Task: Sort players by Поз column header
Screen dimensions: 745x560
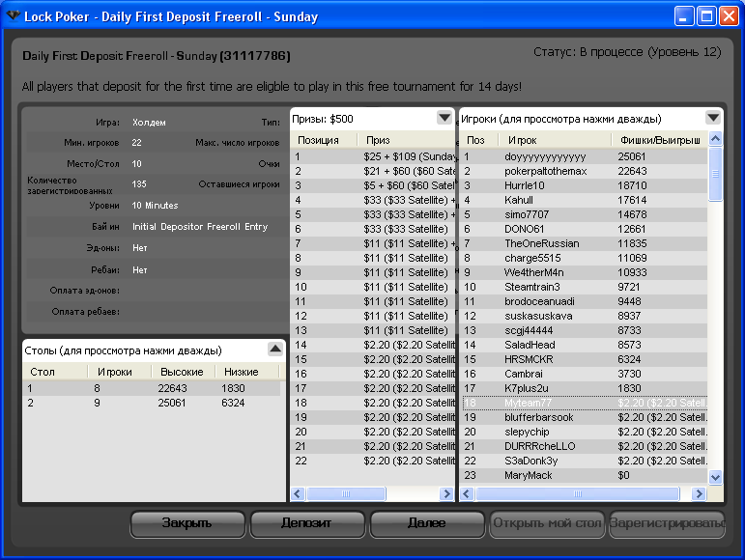Action: [x=479, y=140]
